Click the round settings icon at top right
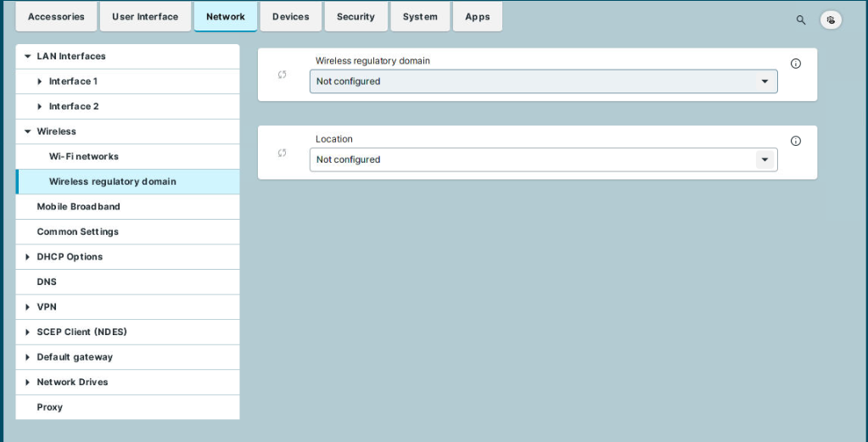This screenshot has height=442, width=868. (831, 20)
